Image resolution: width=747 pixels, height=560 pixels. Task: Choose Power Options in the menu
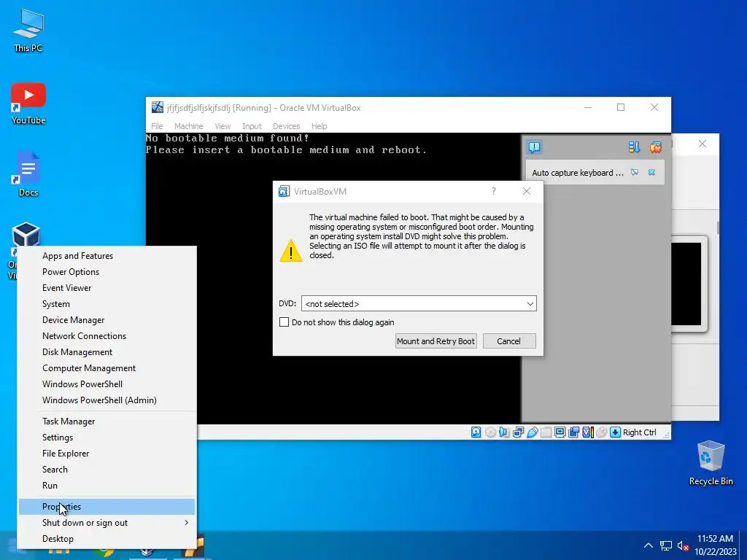(107, 272)
